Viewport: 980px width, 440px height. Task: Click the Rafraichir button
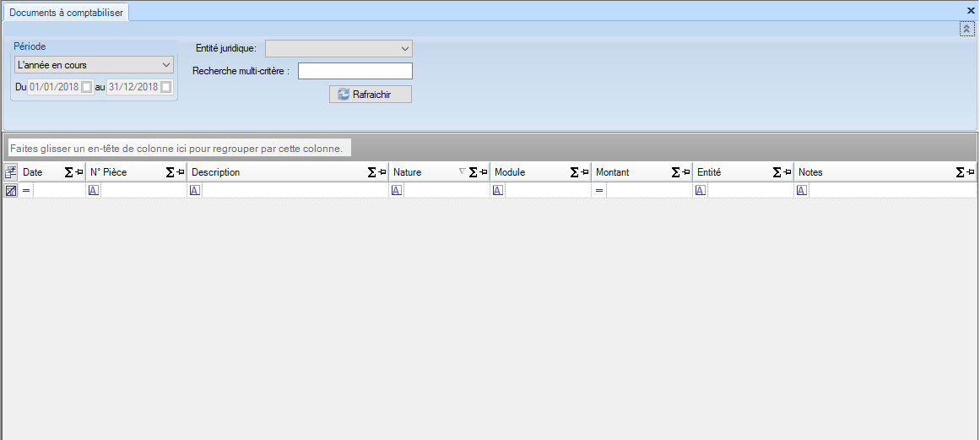[x=371, y=94]
